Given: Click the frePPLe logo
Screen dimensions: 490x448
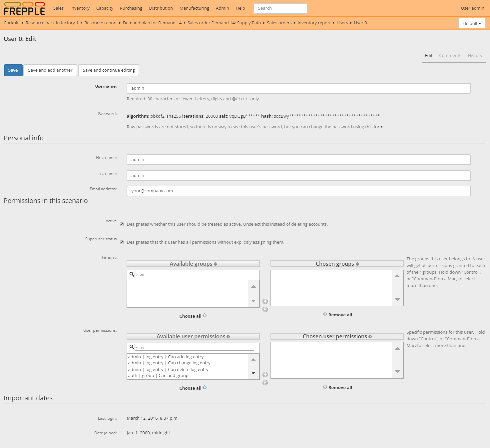Looking at the screenshot, I should pyautogui.click(x=24, y=9).
